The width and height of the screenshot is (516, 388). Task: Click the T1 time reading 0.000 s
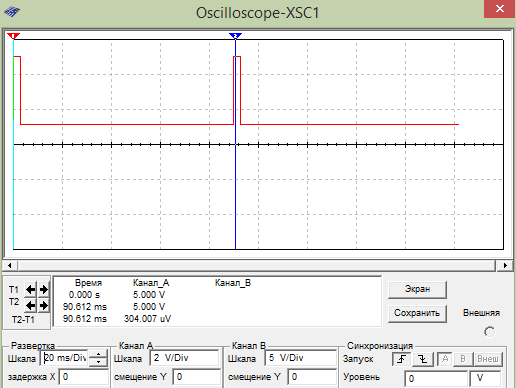pyautogui.click(x=84, y=295)
